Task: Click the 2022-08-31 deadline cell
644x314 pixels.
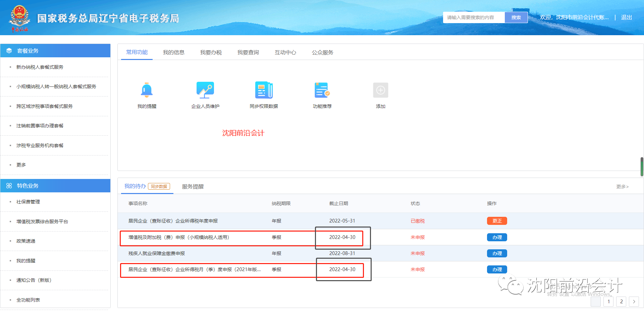Action: (x=342, y=253)
